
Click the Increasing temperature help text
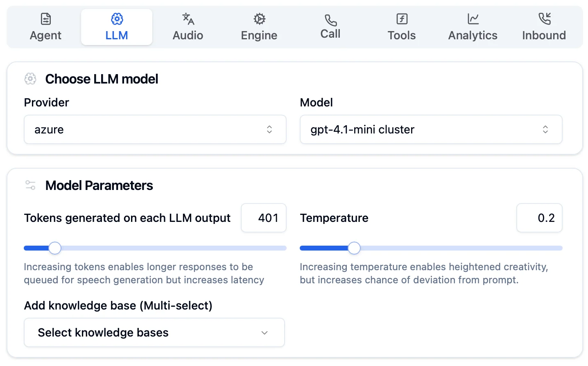[x=424, y=273]
